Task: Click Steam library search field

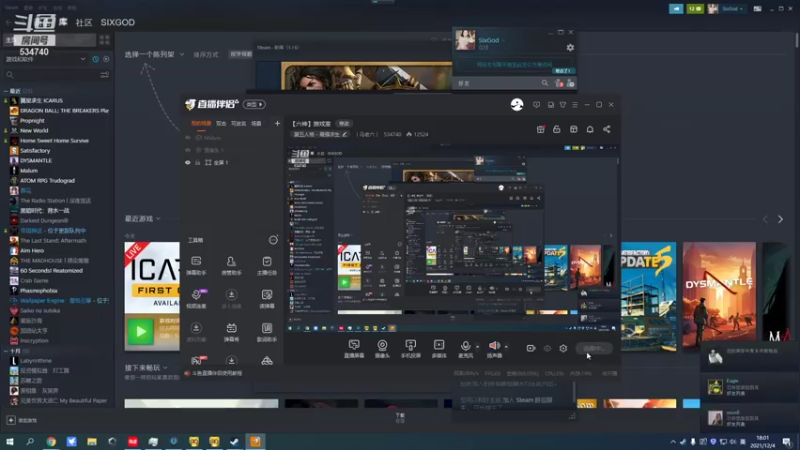Action: pyautogui.click(x=51, y=74)
